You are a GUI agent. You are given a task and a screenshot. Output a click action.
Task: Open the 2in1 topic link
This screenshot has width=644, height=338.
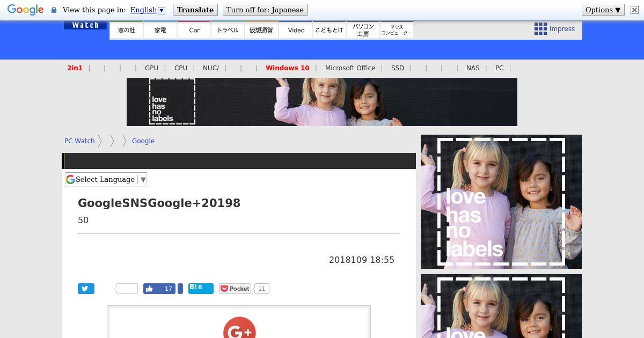(x=75, y=68)
